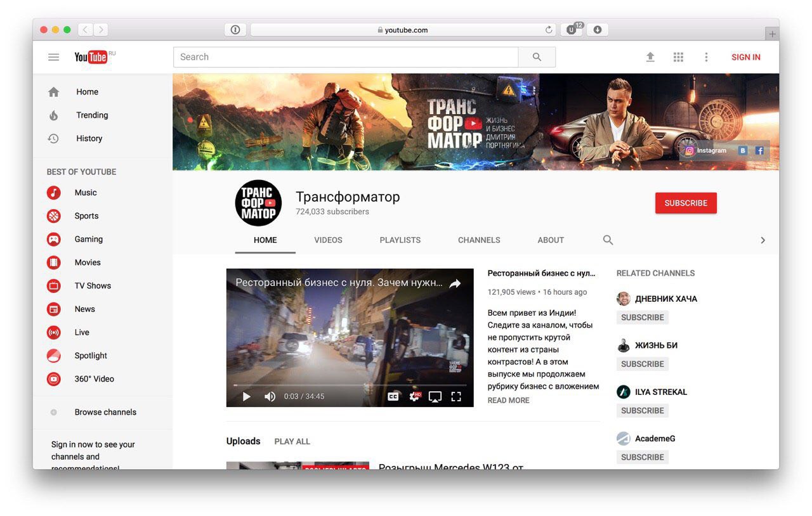This screenshot has width=812, height=516.
Task: Click the Sports category icon
Action: coord(54,216)
